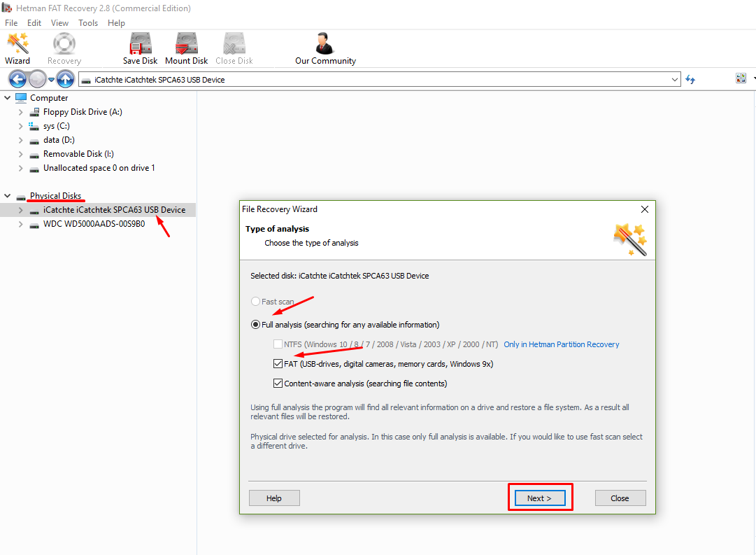Click the Mount Disk toolbar icon
This screenshot has width=756, height=555.
tap(187, 49)
